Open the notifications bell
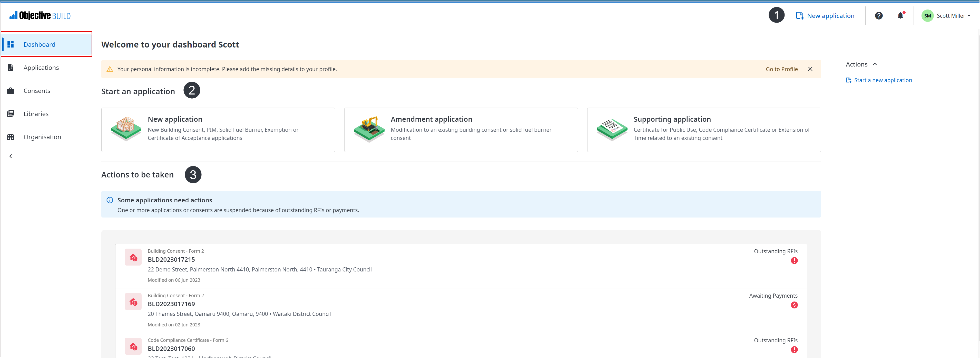The image size is (980, 358). pos(900,16)
